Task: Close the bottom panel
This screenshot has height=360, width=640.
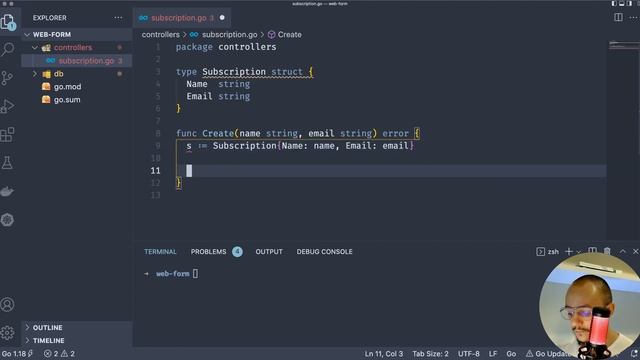Action: (635, 251)
